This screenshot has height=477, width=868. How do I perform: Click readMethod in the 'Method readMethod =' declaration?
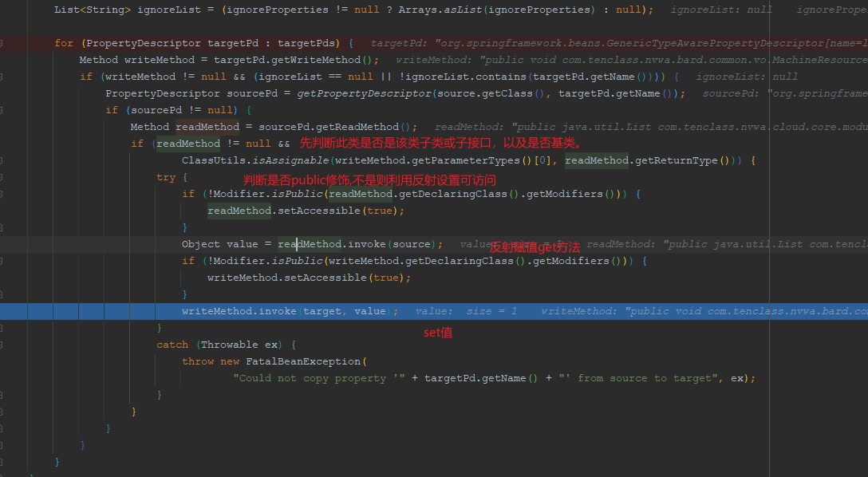(x=207, y=128)
